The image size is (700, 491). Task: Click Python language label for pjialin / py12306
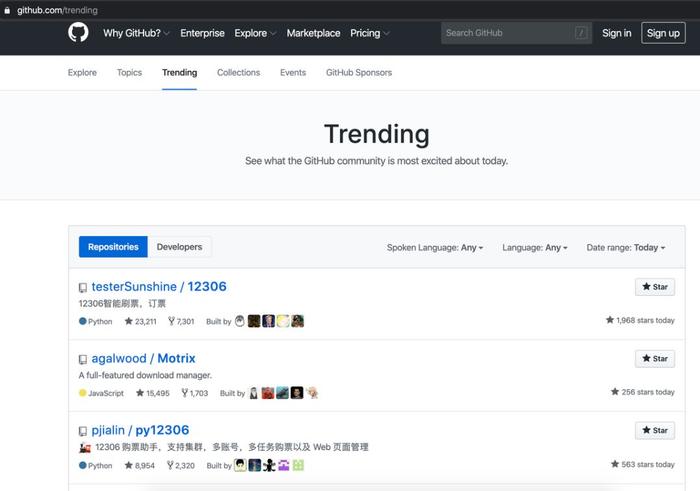[x=96, y=466]
